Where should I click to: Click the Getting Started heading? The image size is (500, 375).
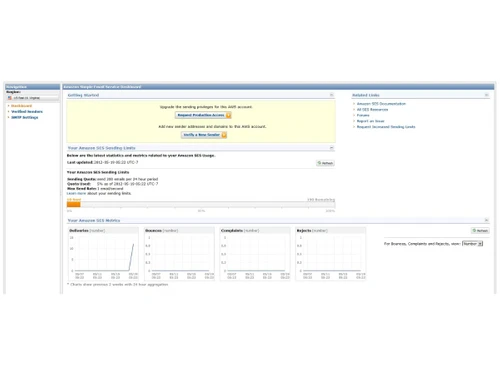point(83,95)
